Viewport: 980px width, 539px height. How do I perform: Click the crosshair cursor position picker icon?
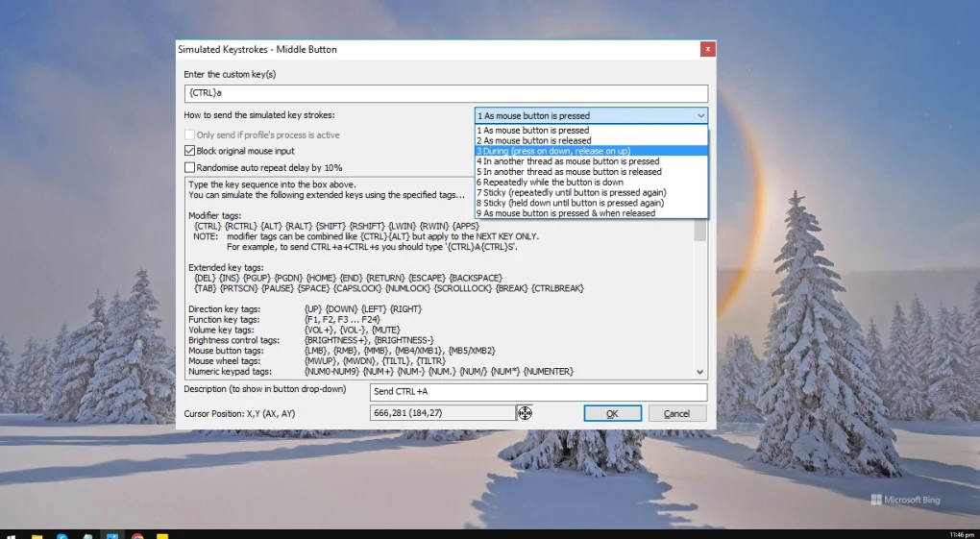click(x=525, y=413)
